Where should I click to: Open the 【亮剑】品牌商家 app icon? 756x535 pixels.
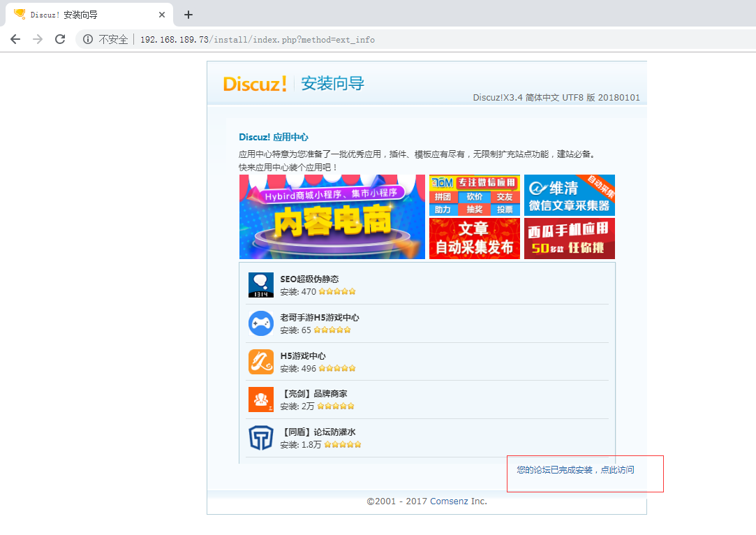[x=261, y=400]
